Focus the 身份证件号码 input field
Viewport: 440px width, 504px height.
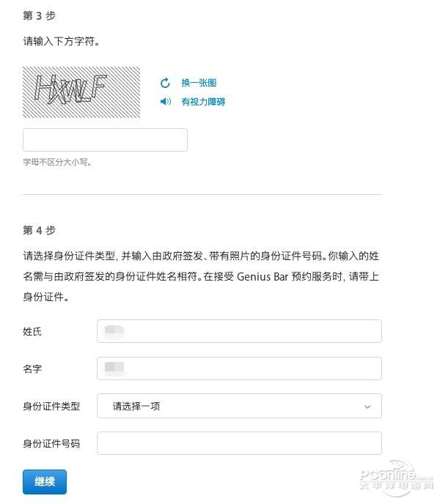click(x=239, y=443)
